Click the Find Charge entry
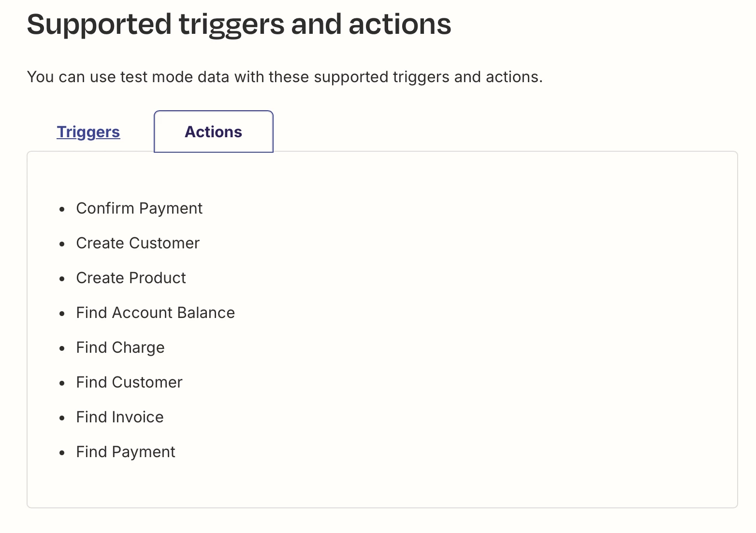756x533 pixels. click(120, 347)
